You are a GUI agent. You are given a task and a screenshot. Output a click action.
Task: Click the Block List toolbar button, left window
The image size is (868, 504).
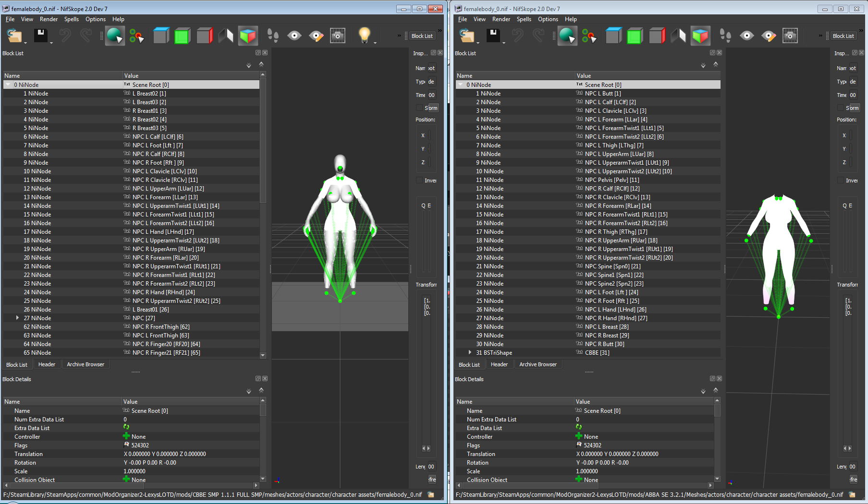[422, 36]
